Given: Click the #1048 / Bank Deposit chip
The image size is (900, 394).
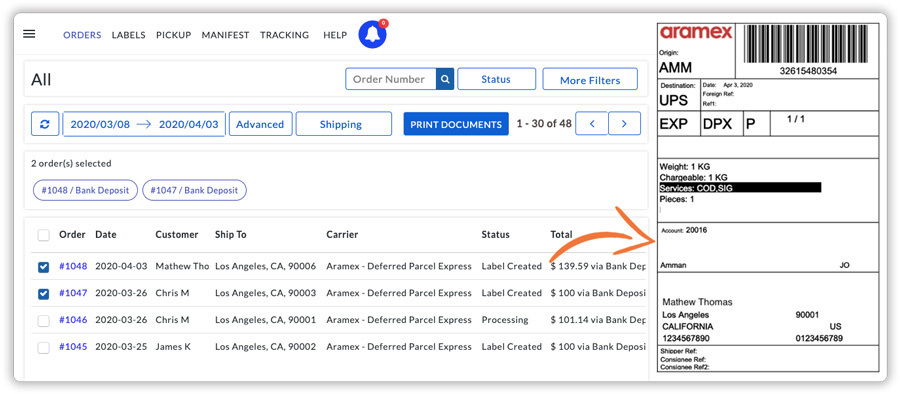Looking at the screenshot, I should pyautogui.click(x=86, y=190).
